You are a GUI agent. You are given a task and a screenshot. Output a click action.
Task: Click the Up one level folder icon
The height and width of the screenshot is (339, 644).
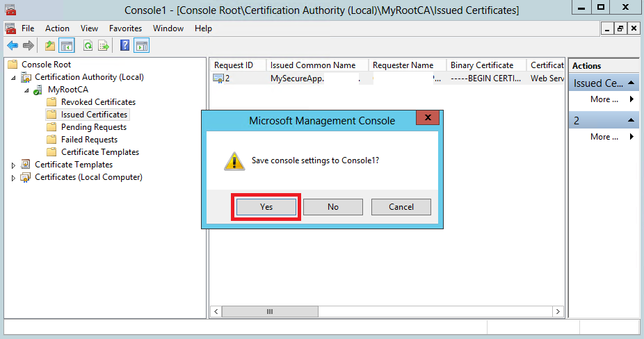(x=50, y=46)
